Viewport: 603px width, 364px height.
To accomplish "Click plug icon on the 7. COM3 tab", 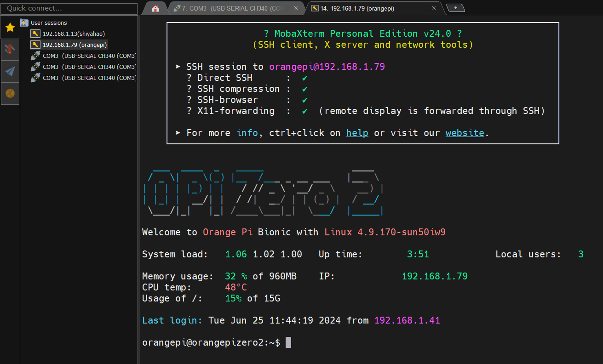I will click(x=177, y=8).
